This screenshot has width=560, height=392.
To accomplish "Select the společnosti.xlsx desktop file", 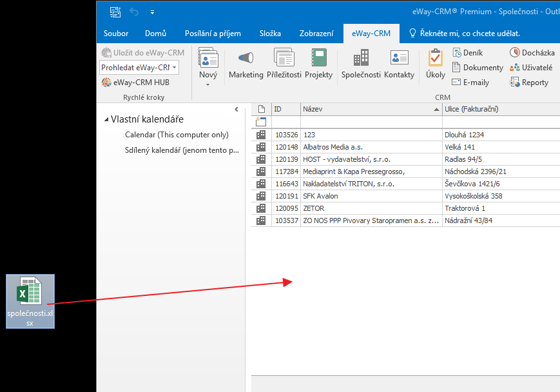I will pos(30,301).
